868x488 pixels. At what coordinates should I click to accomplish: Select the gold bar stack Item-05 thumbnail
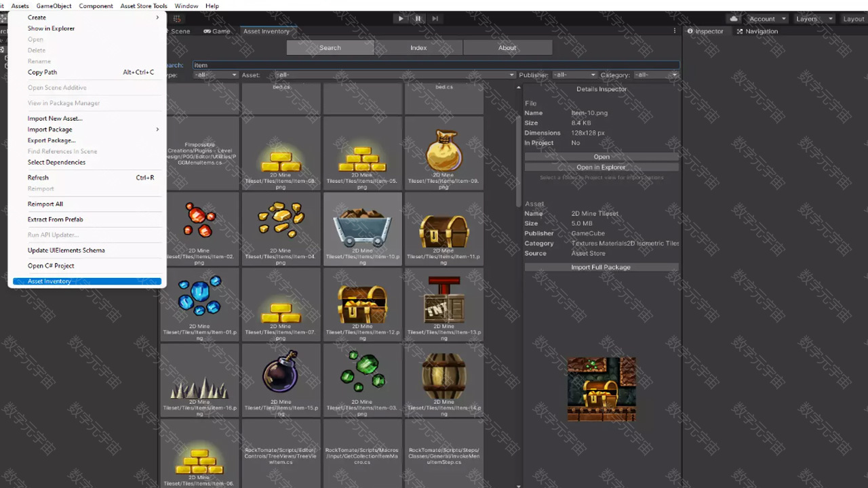pos(362,152)
